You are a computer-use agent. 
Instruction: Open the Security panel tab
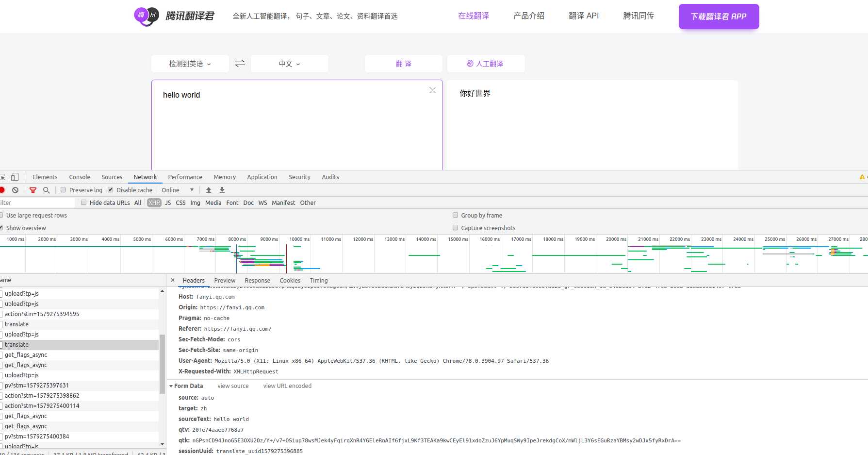[x=299, y=177]
